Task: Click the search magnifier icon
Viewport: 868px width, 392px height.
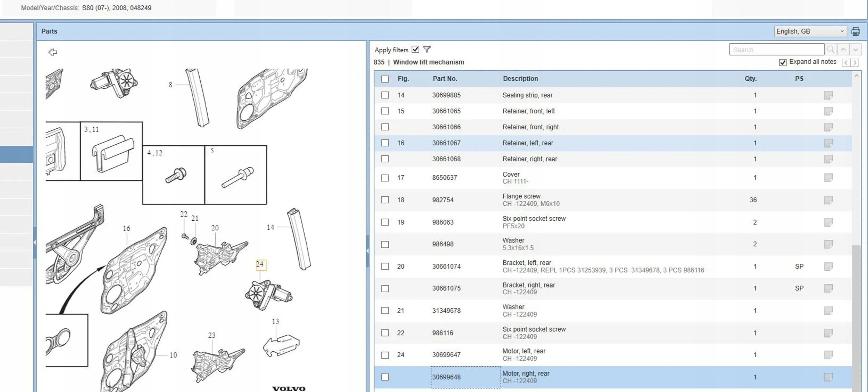Action: (x=831, y=50)
